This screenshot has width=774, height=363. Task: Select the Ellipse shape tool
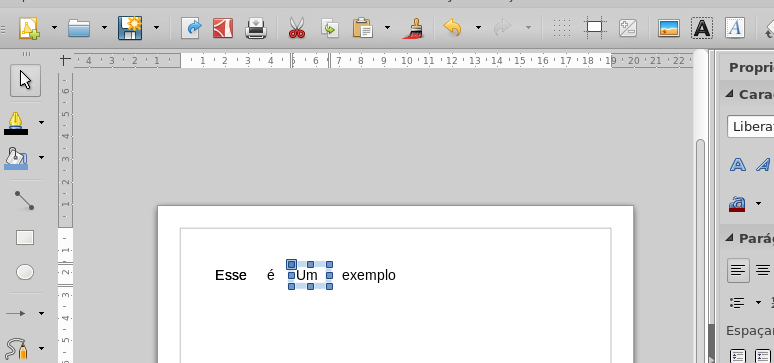click(x=25, y=272)
